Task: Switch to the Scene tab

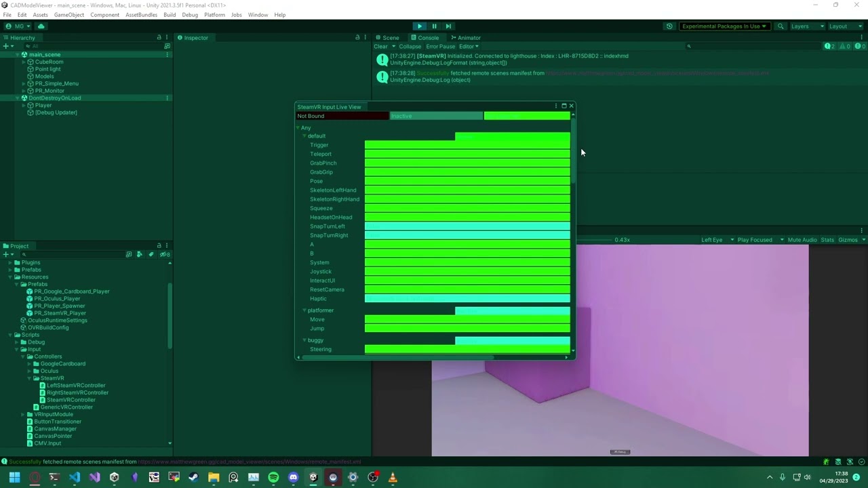Action: pos(388,38)
